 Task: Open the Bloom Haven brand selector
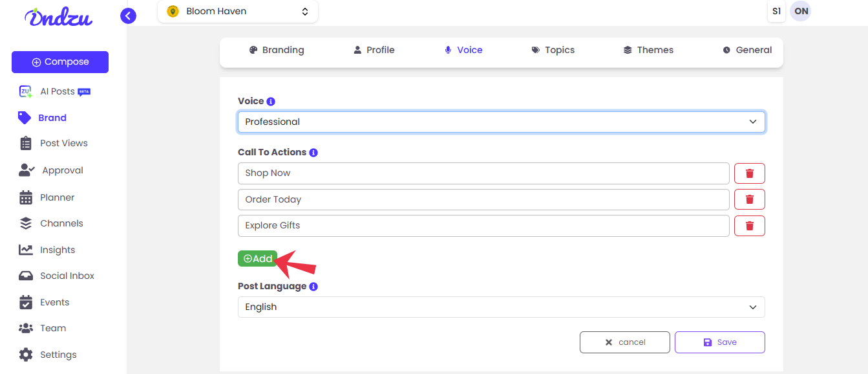point(238,11)
